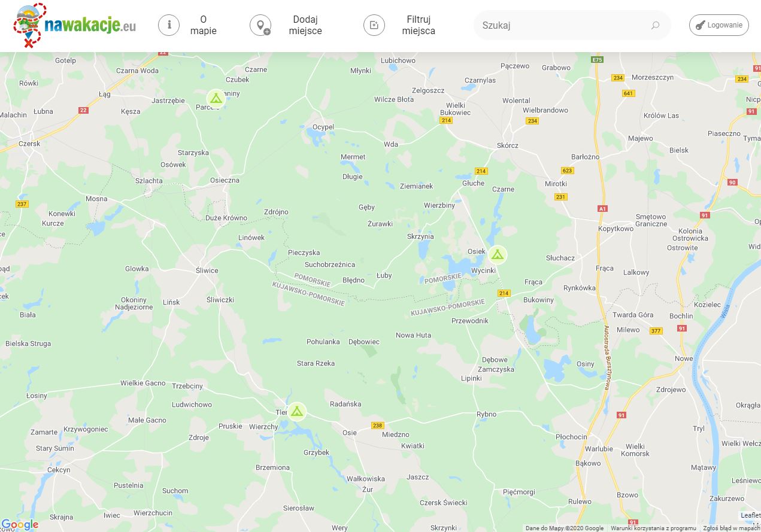Click the key icon in Logowanie button
Screen dimensions: 761x532
click(700, 25)
